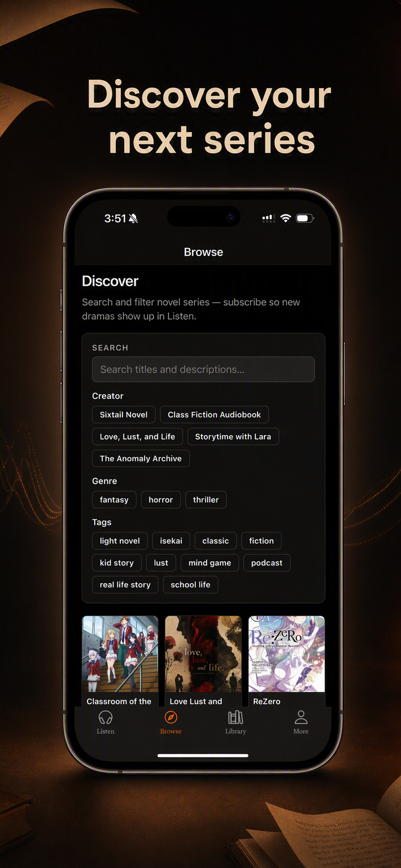Click the Genre section label

[x=105, y=481]
